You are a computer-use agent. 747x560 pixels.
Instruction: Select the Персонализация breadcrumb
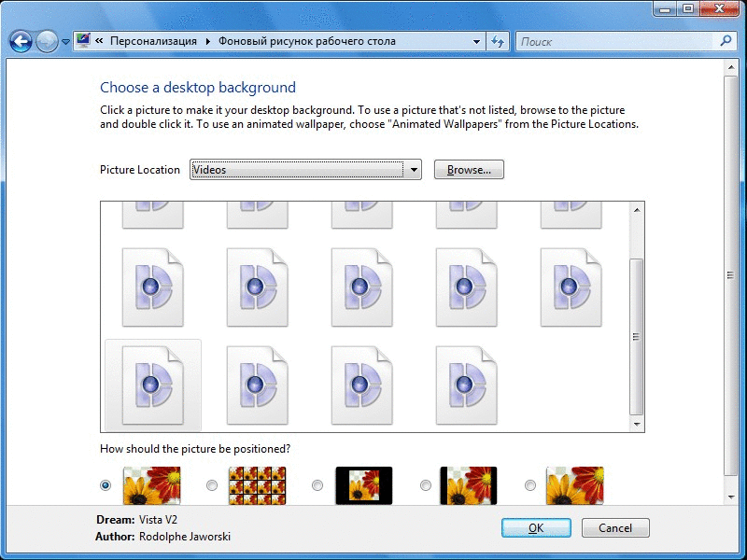tap(153, 41)
